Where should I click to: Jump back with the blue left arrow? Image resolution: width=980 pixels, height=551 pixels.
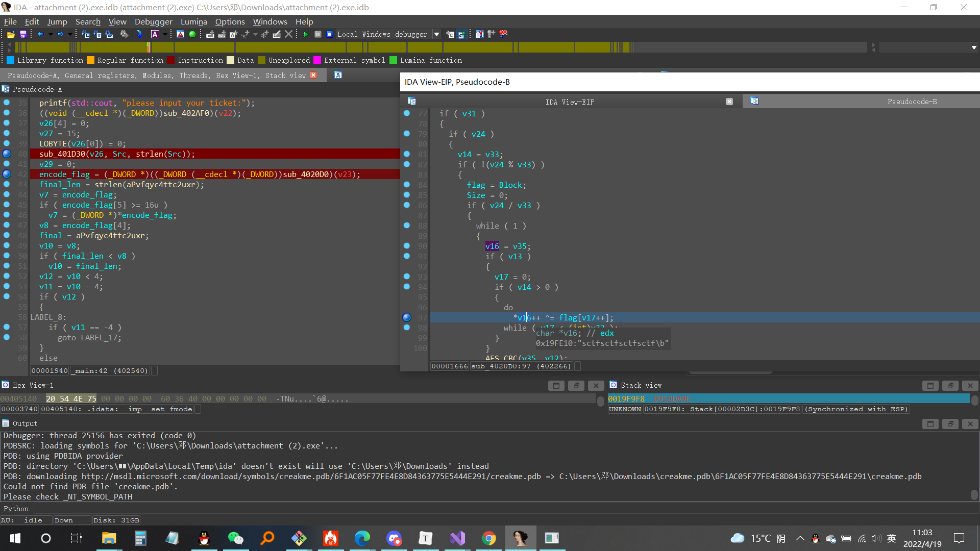pos(40,34)
